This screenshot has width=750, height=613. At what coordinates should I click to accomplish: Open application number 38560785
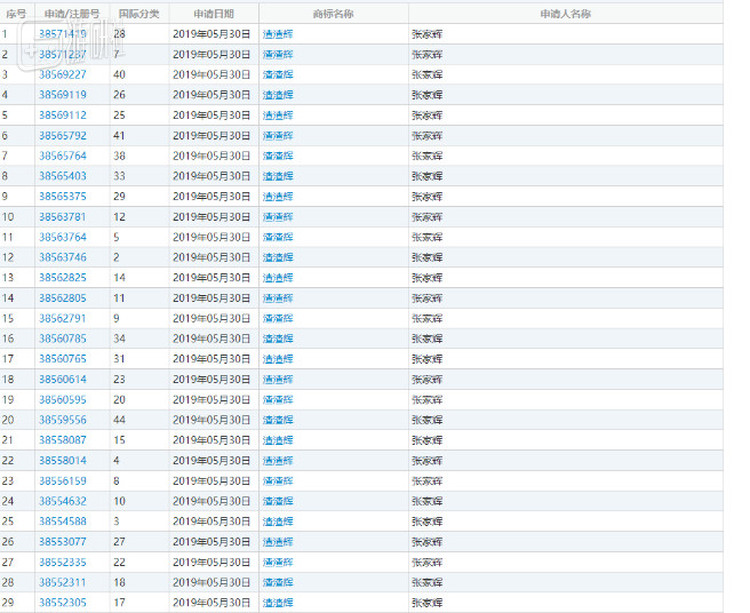pos(62,339)
